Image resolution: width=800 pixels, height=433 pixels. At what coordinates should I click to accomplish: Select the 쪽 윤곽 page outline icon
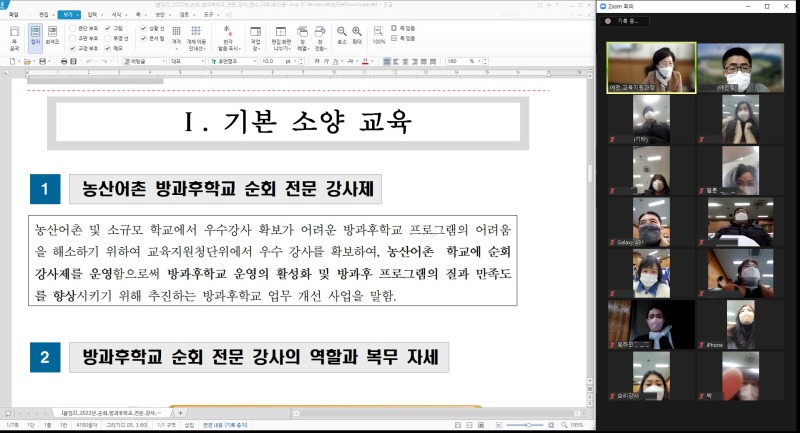[13, 35]
